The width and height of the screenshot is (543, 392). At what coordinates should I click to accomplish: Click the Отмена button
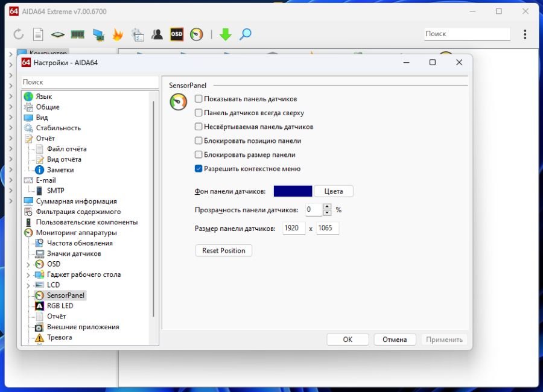(395, 340)
